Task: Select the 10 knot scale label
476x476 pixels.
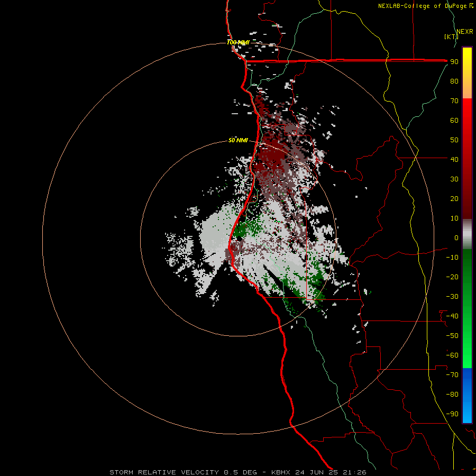Action: (454, 218)
